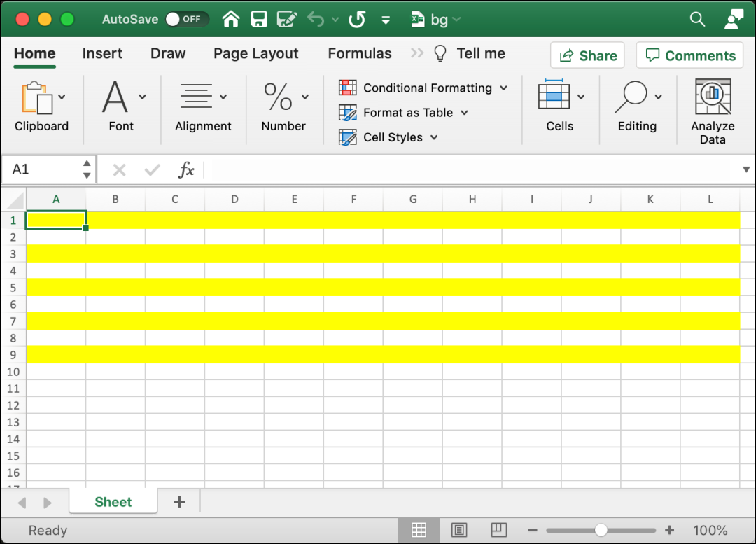The image size is (756, 544).
Task: Open the Home icon in title bar
Action: coord(231,20)
